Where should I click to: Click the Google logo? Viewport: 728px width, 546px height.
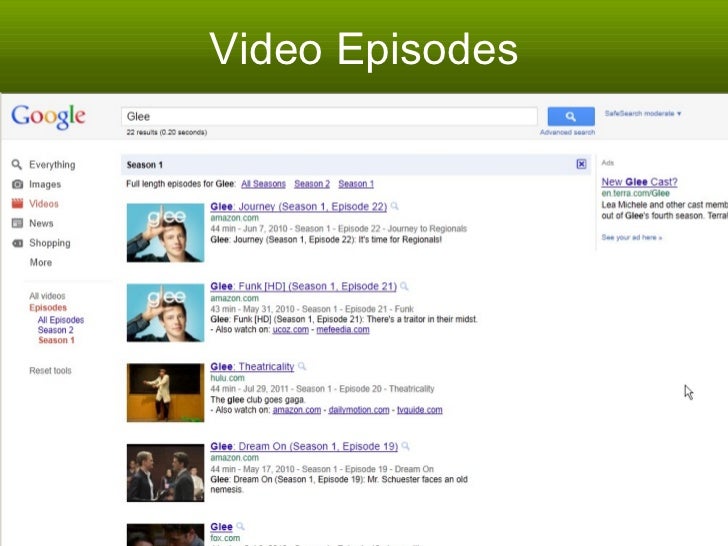(x=48, y=117)
